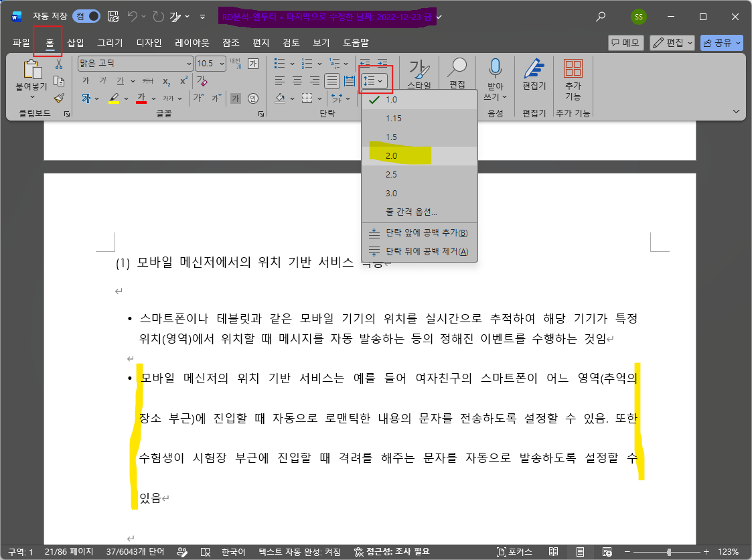Click the Save icon in title bar
Screen dimensions: 752x560
(113, 17)
